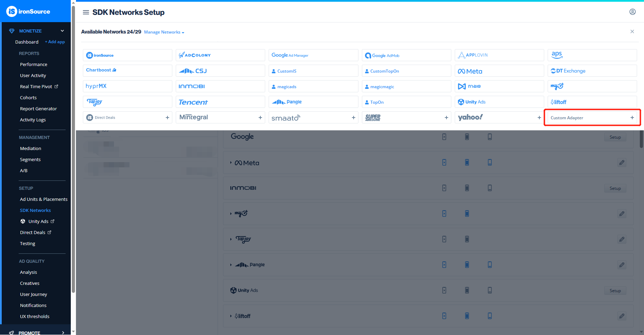Open the hamburger menu beside SDK Networks Setup
644x335 pixels.
click(x=86, y=12)
